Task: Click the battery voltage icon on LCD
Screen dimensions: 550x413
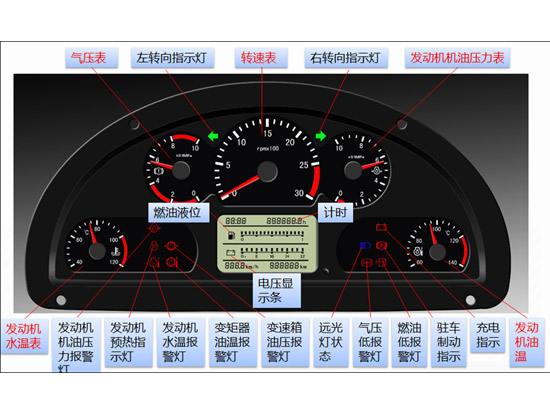Action: 230,252
